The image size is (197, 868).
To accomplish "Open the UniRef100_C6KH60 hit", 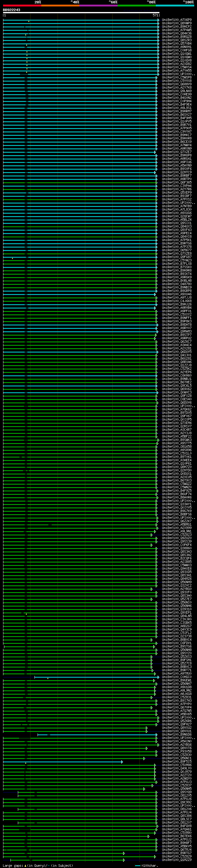I will (x=176, y=376).
